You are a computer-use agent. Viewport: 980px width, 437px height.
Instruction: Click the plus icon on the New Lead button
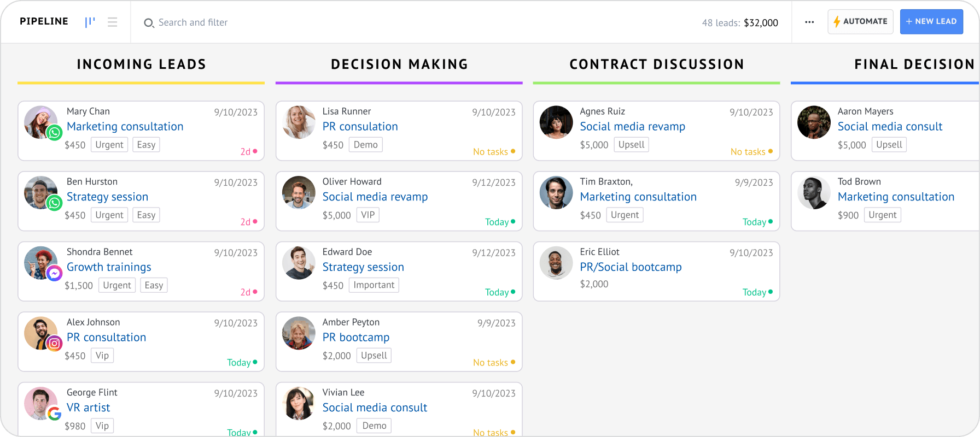tap(909, 21)
